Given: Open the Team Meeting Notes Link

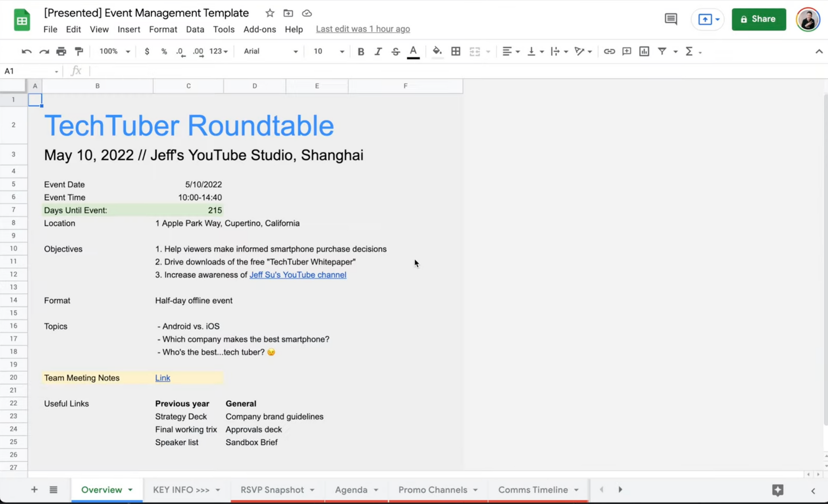Looking at the screenshot, I should click(163, 378).
